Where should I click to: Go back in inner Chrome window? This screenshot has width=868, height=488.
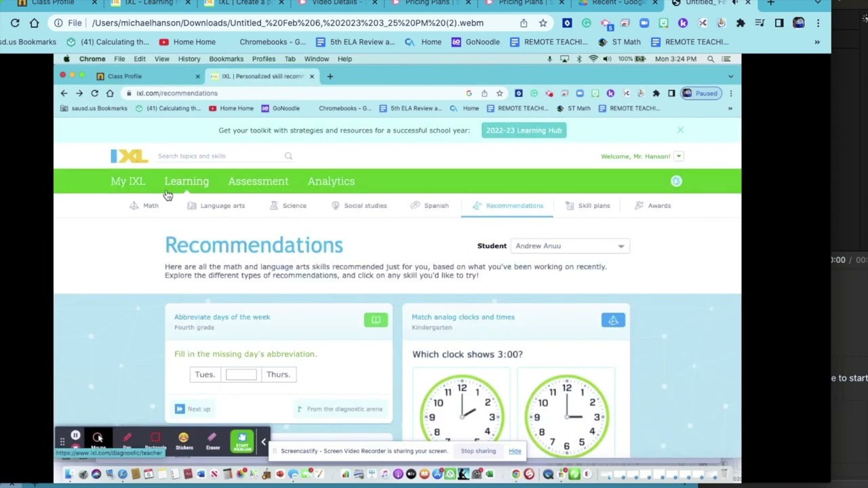[64, 93]
